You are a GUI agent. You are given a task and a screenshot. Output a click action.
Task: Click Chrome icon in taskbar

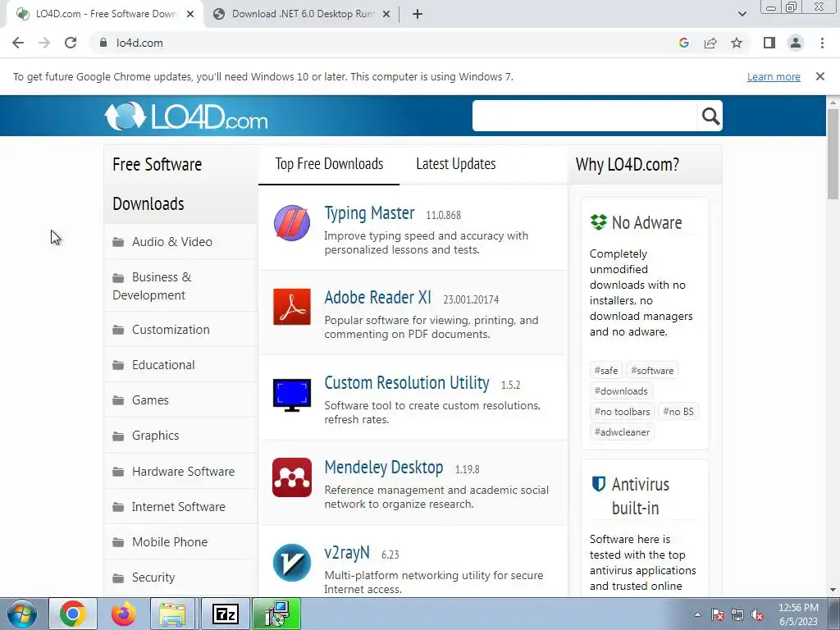click(x=73, y=614)
